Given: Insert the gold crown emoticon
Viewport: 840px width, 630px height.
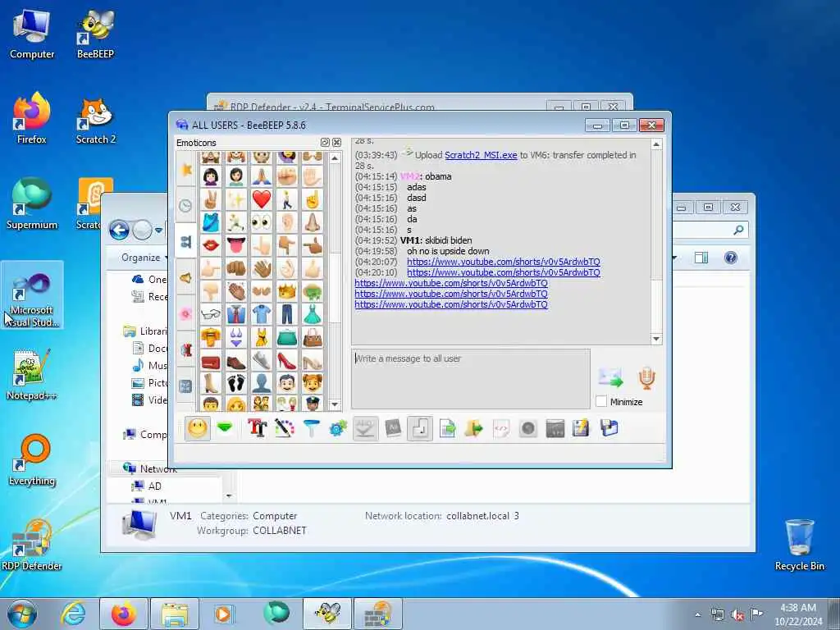Looking at the screenshot, I should [287, 291].
